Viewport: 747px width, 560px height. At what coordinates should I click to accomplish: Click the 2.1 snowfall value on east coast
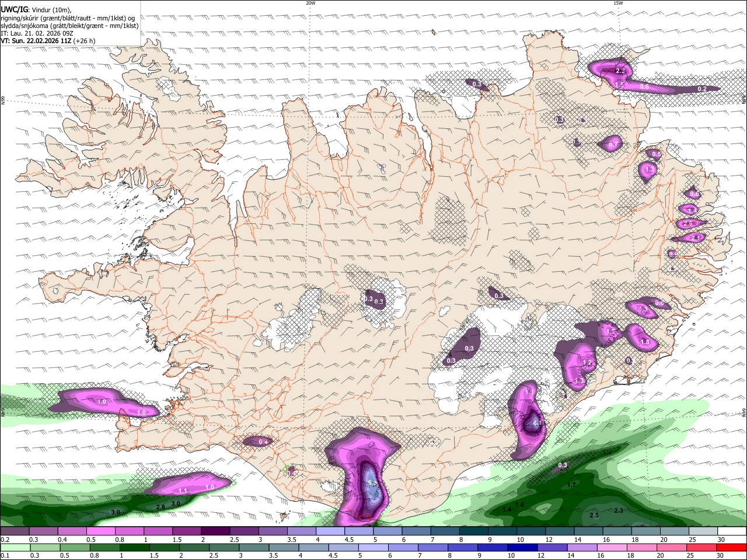[x=696, y=238]
